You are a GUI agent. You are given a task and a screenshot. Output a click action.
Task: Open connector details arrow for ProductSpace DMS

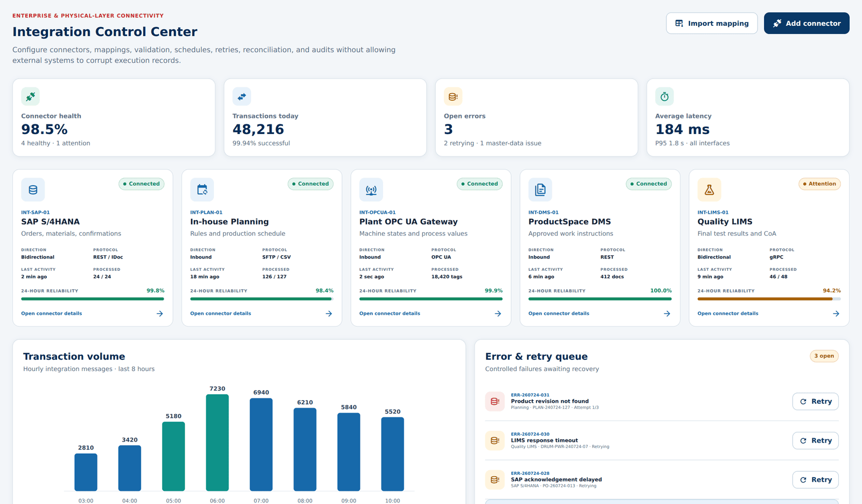pyautogui.click(x=667, y=313)
